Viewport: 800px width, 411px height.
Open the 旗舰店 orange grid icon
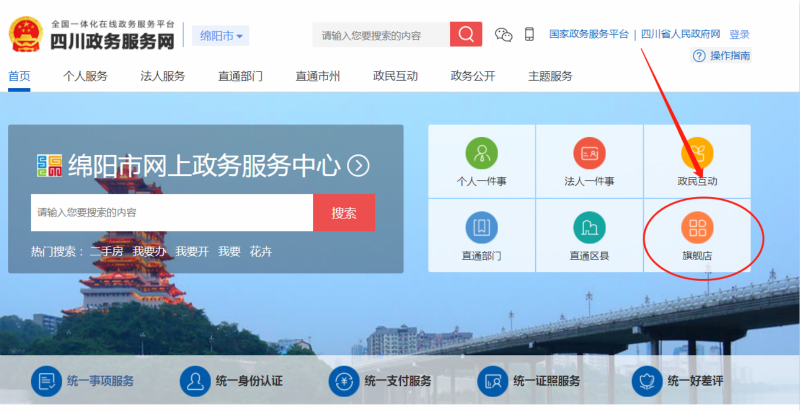click(x=697, y=227)
